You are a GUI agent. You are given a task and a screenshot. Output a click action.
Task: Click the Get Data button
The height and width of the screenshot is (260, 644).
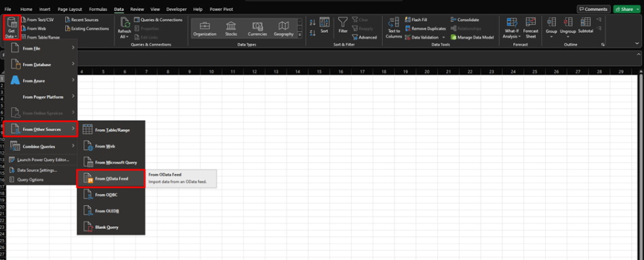11,27
